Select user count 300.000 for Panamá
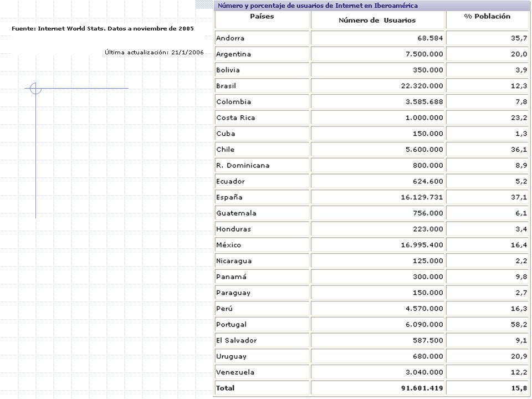The image size is (532, 399). click(x=428, y=277)
